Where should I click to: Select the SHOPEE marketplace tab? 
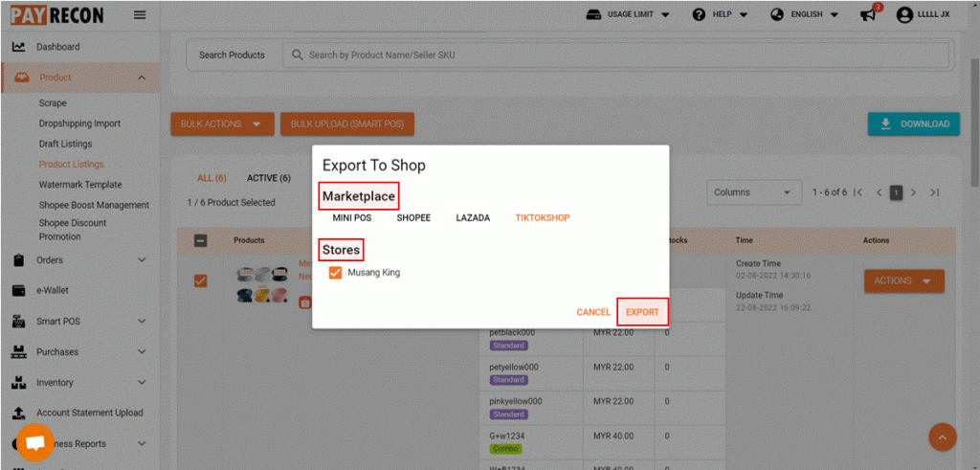pyautogui.click(x=413, y=218)
